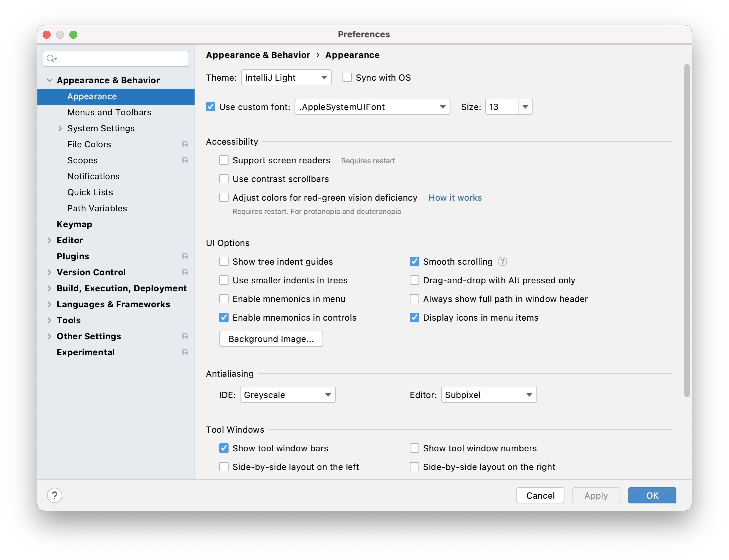Enable Sync with OS checkbox
The width and height of the screenshot is (729, 560).
click(x=347, y=78)
